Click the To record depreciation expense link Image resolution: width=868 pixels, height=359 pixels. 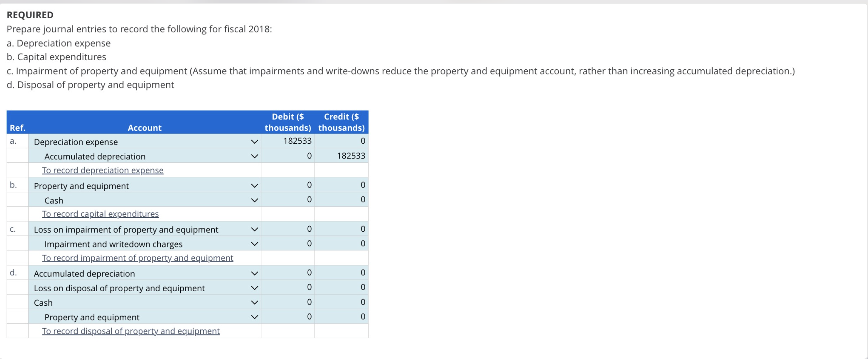click(102, 170)
